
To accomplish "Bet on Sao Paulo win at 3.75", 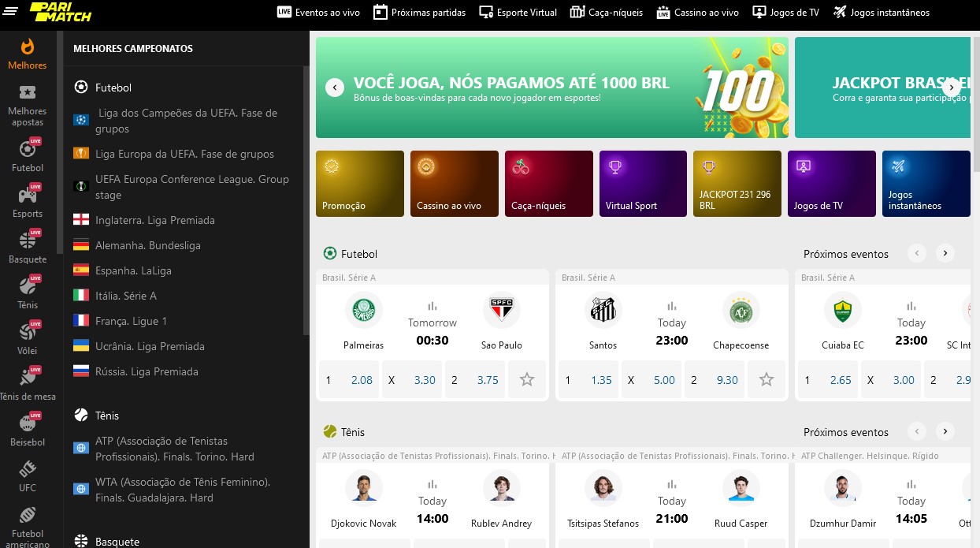I will pyautogui.click(x=475, y=380).
